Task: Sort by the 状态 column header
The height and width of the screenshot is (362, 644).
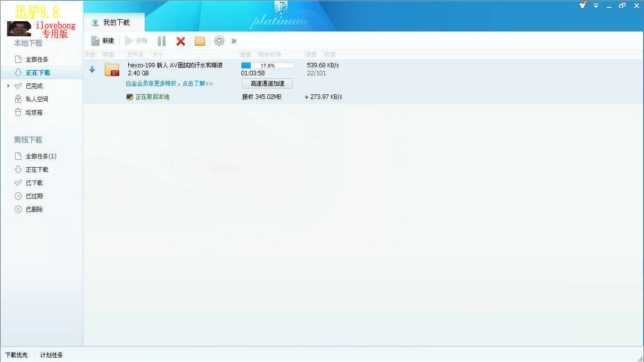Action: pyautogui.click(x=90, y=55)
